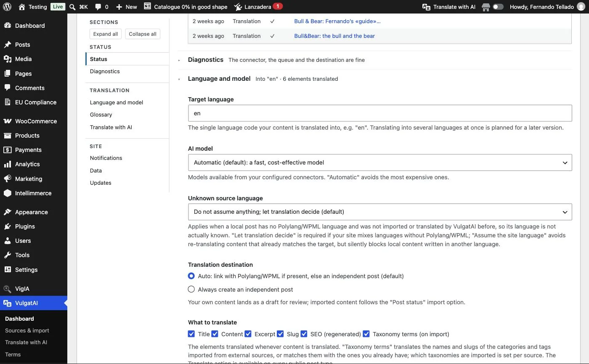Open Howdy, Fernando Tellado account menu
589x364 pixels.
pos(547,7)
